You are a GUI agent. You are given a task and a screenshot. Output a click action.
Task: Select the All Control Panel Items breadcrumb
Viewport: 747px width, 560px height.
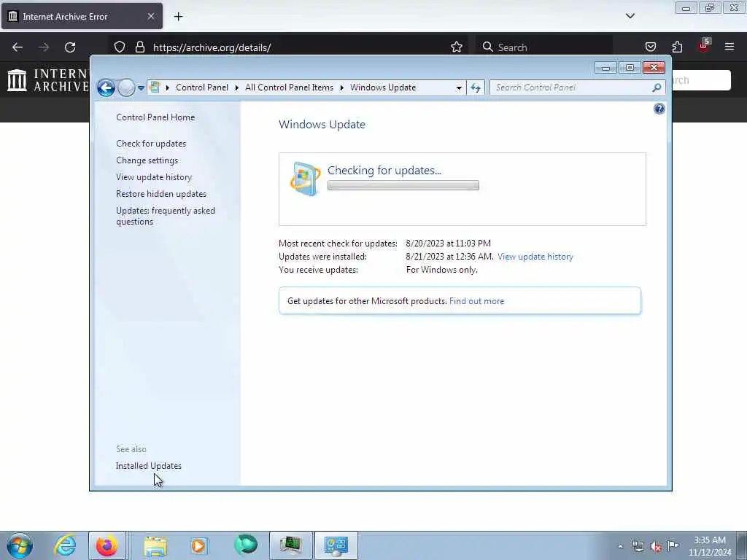[x=289, y=87]
